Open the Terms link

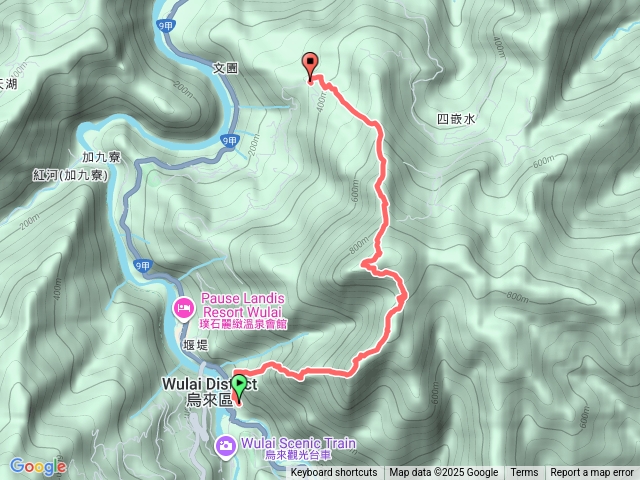click(524, 473)
